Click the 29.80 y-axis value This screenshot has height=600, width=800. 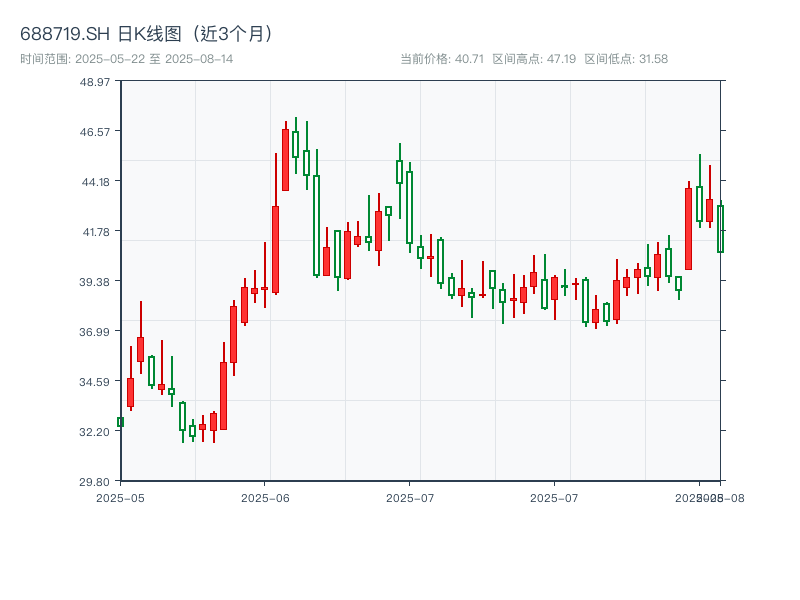click(95, 480)
